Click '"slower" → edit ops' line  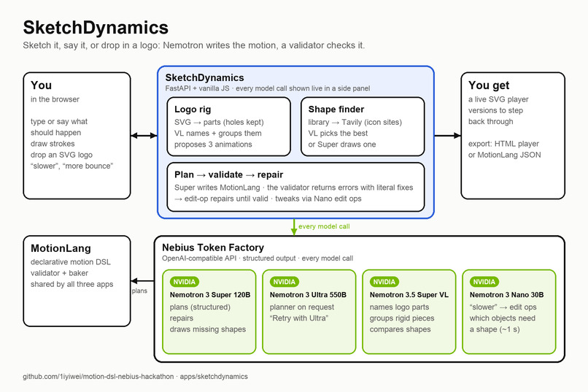coord(503,307)
